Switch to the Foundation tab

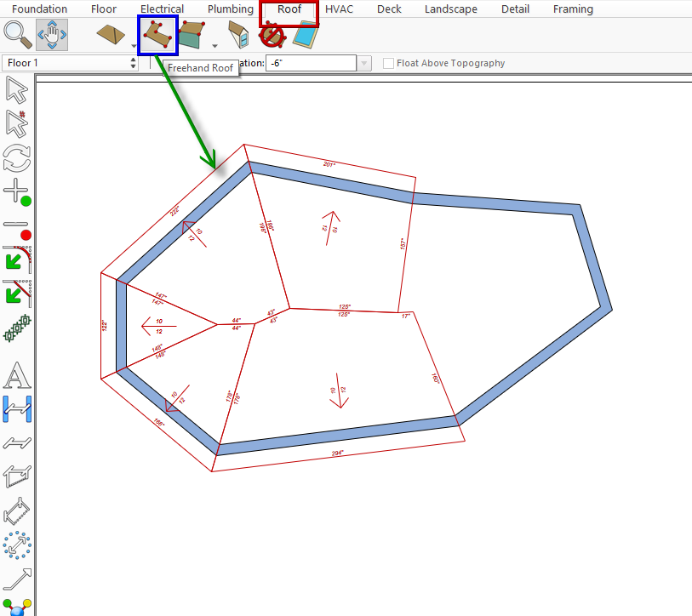click(40, 9)
